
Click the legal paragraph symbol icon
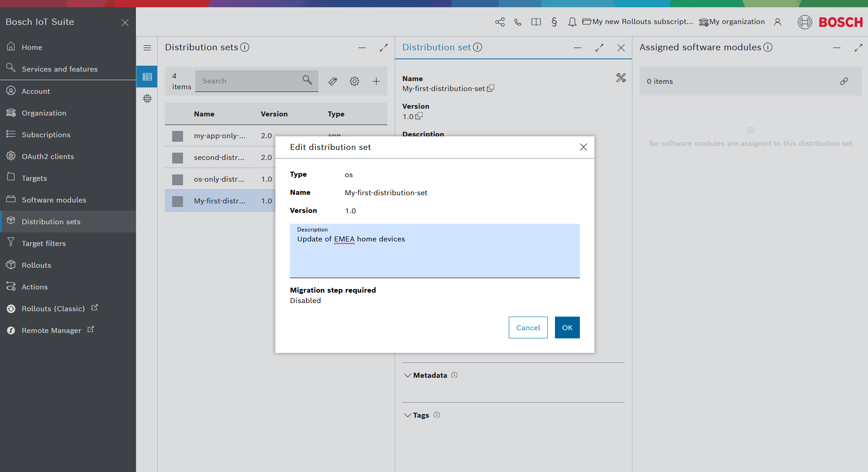[554, 22]
